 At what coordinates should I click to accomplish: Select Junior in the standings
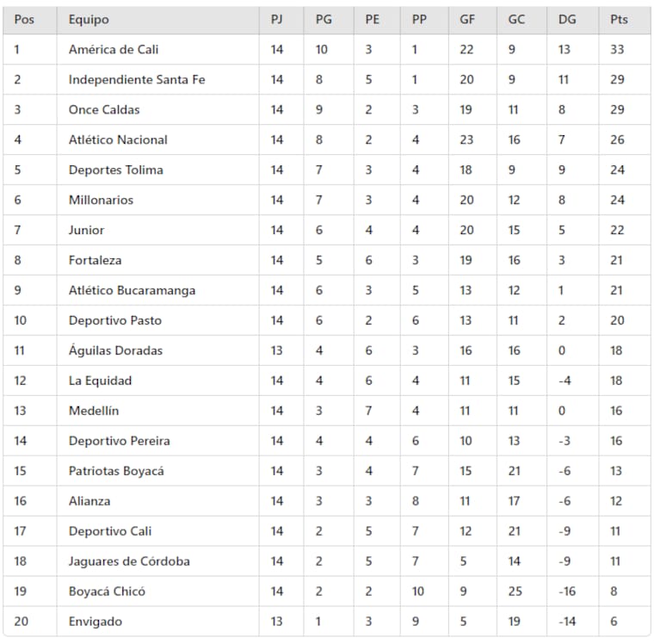pyautogui.click(x=87, y=231)
